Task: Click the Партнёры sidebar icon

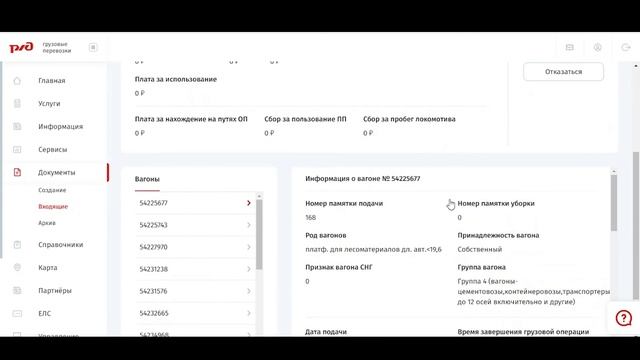Action: [17, 290]
